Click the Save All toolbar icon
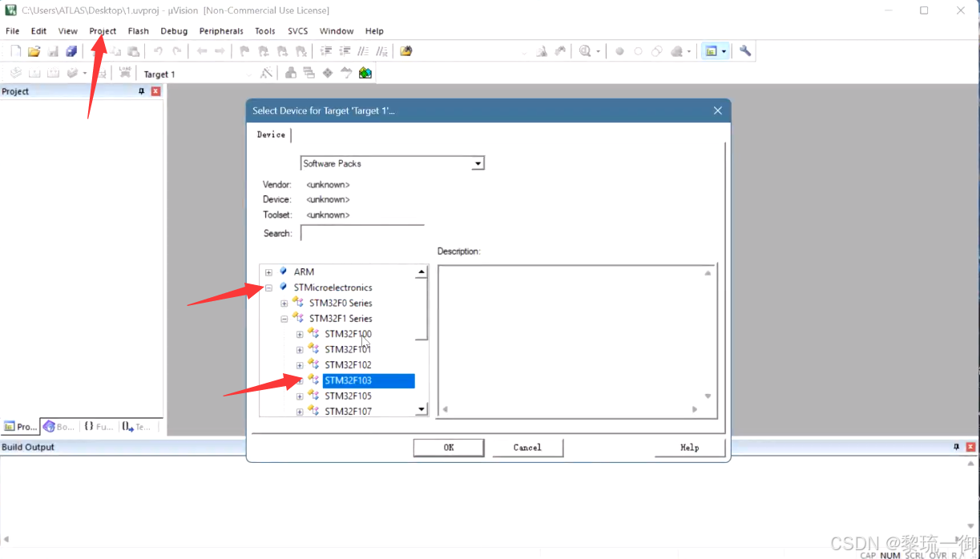Image resolution: width=980 pixels, height=559 pixels. tap(71, 51)
